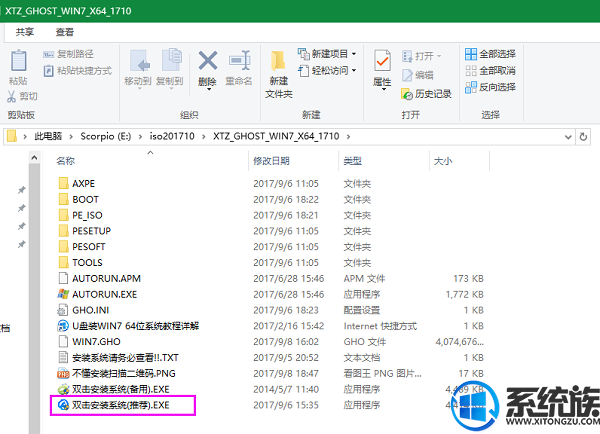The height and width of the screenshot is (434, 600).
Task: Click Paste shortcut (粘贴快捷方式)
Action: click(78, 71)
